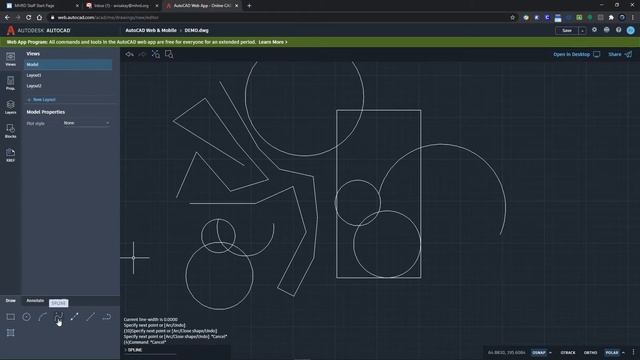Open the Blocks sidebar panel
The width and height of the screenshot is (640, 360).
click(11, 131)
